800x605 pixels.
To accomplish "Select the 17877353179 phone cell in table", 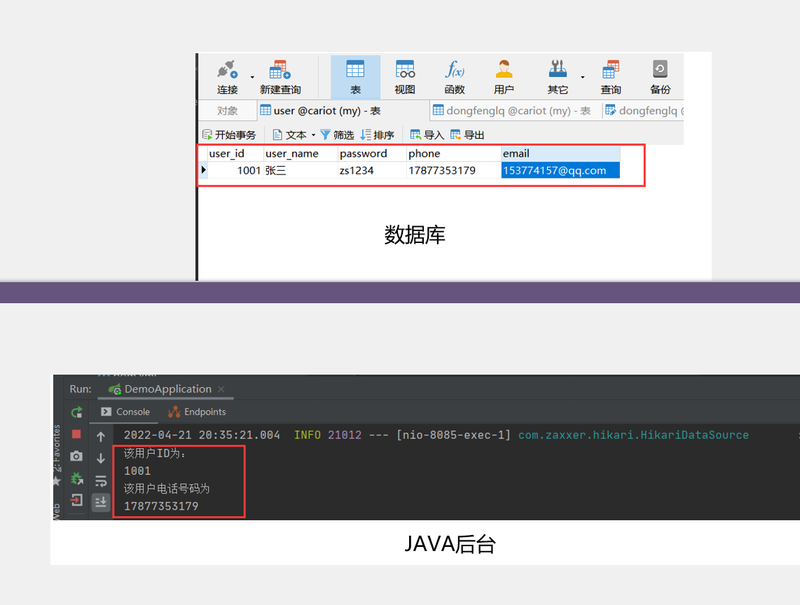I will click(x=454, y=170).
